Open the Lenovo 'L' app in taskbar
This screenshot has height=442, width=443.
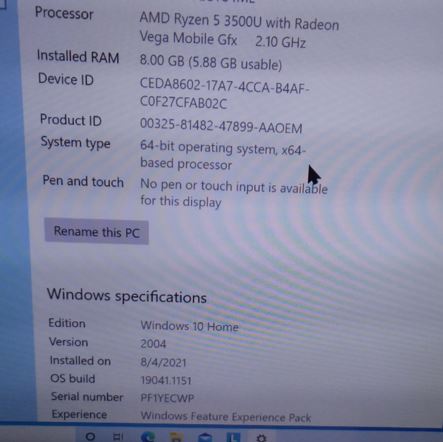[x=233, y=437]
